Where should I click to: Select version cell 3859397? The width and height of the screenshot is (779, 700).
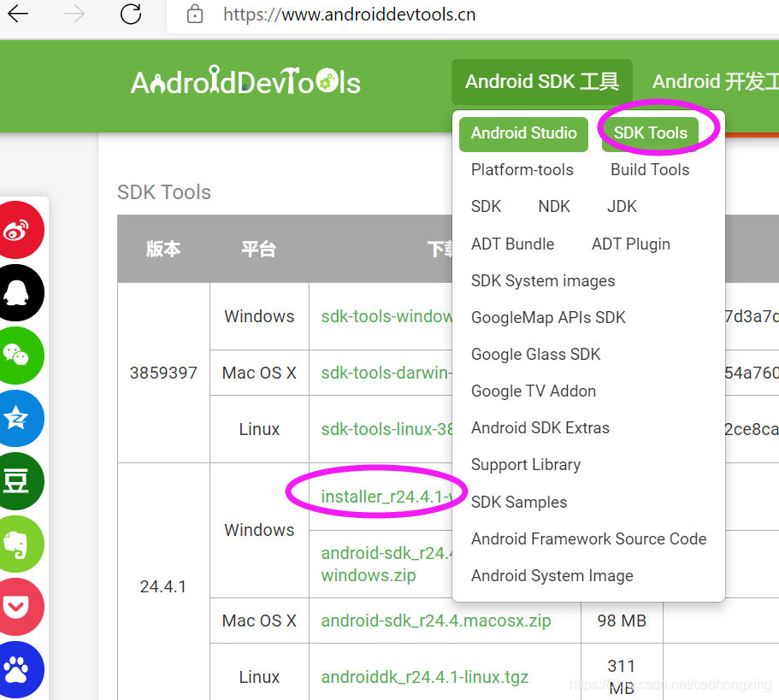(163, 373)
